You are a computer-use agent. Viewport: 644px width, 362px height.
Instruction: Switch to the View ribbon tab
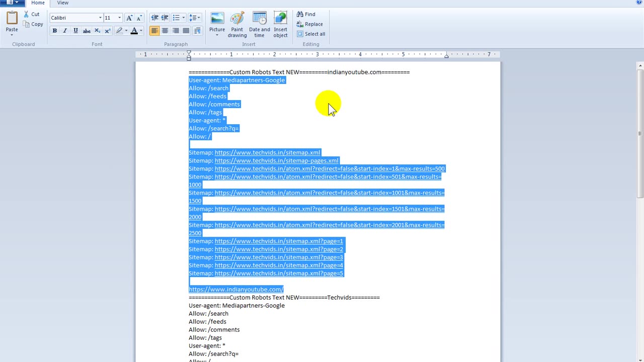point(62,3)
